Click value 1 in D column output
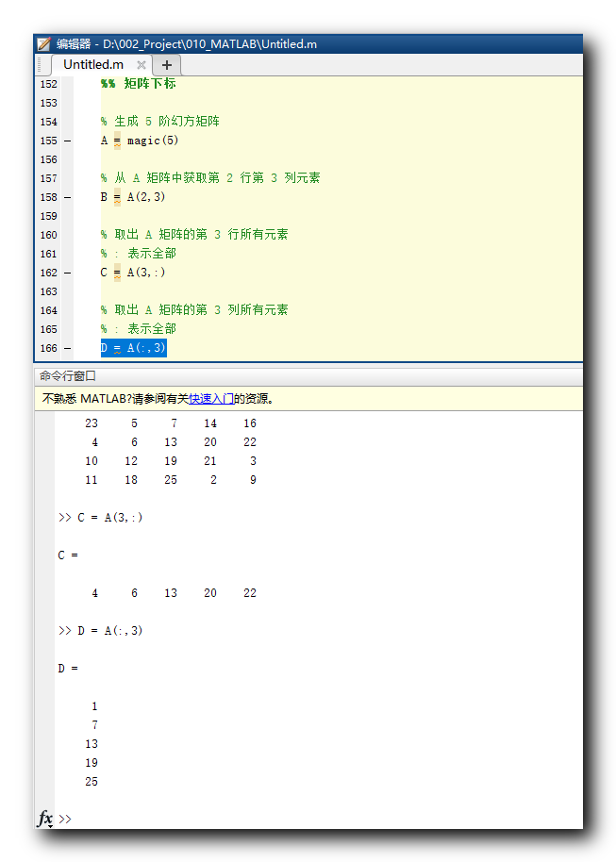The width and height of the screenshot is (616, 862). pos(94,706)
